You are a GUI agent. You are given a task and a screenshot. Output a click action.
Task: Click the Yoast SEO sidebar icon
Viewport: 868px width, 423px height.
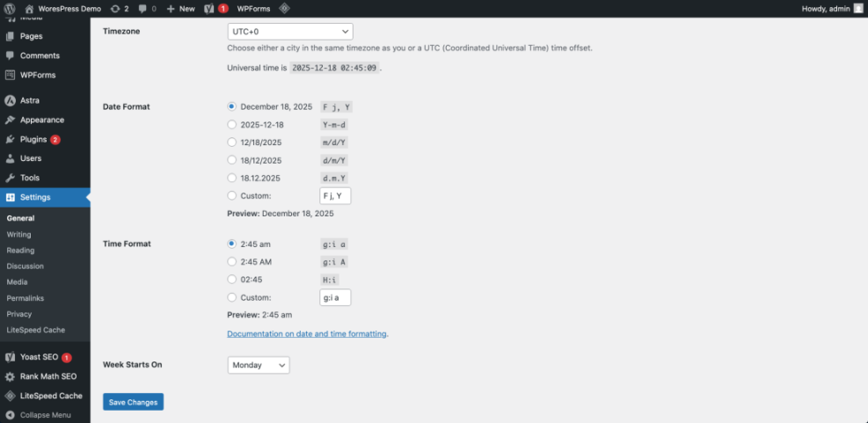10,357
